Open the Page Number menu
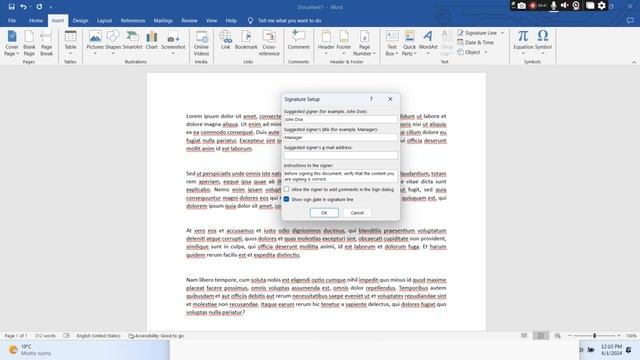640x360 pixels. [x=364, y=43]
